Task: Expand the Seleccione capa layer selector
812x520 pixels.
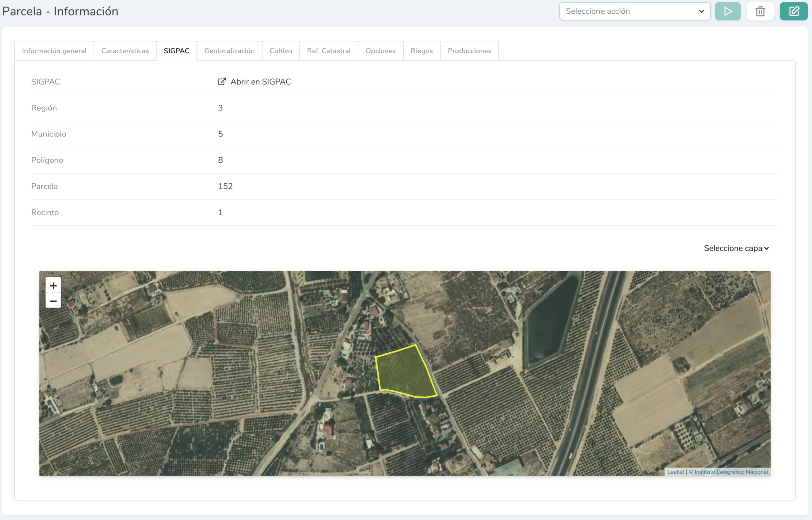Action: 736,248
